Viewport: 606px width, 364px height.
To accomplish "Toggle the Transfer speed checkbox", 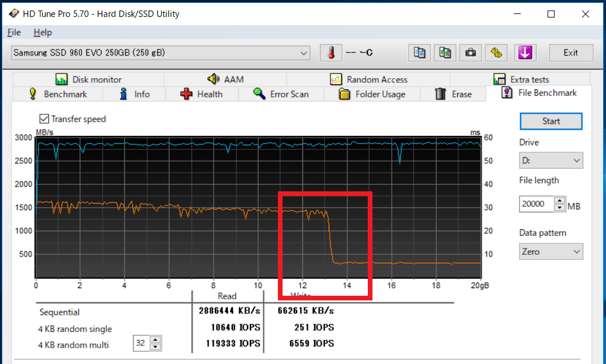I will click(x=44, y=119).
